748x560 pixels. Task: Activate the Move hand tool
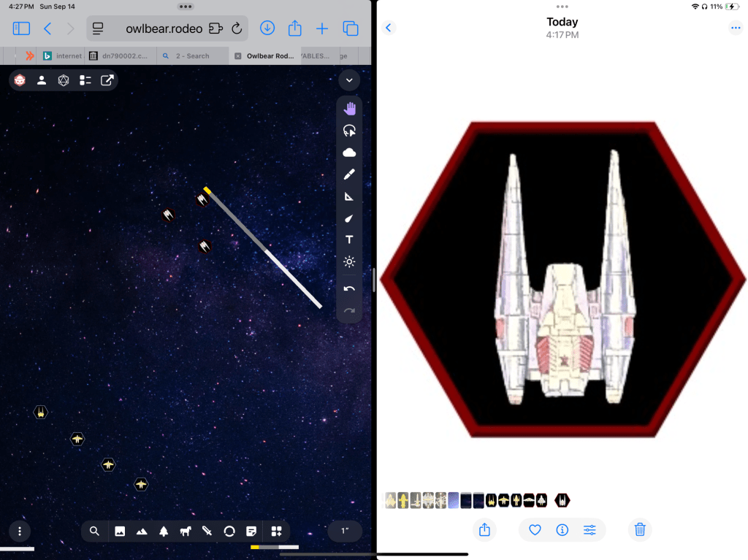(349, 109)
